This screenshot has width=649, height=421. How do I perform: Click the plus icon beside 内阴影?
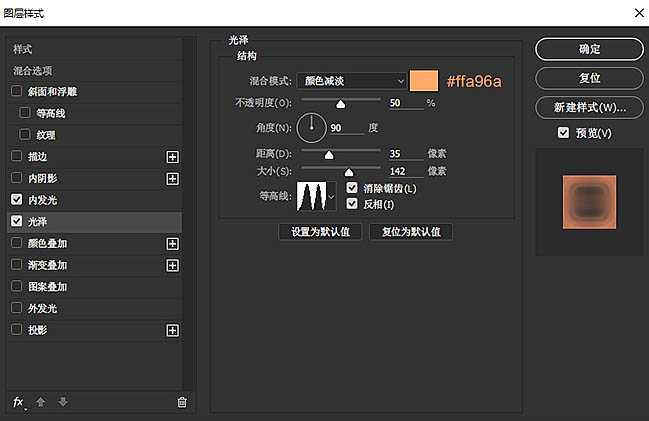172,179
